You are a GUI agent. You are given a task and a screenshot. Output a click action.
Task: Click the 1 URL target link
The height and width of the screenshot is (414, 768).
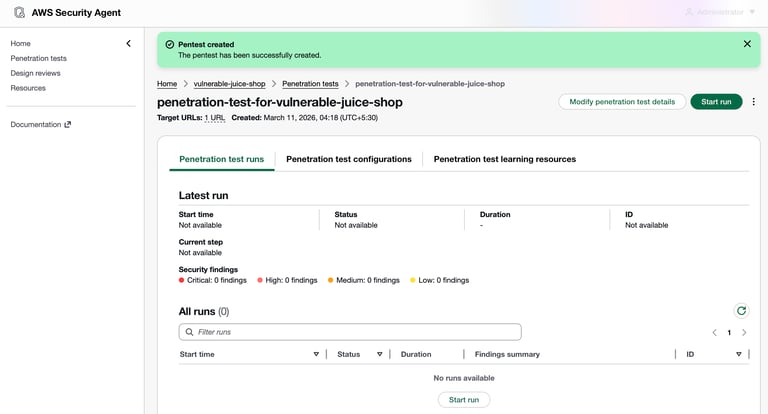pos(215,118)
